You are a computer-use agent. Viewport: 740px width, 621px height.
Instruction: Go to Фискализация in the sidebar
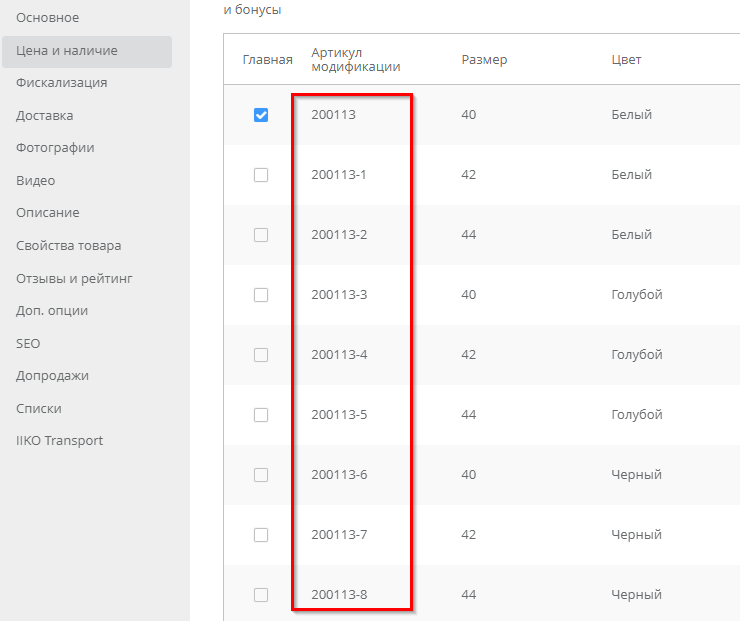(x=62, y=83)
